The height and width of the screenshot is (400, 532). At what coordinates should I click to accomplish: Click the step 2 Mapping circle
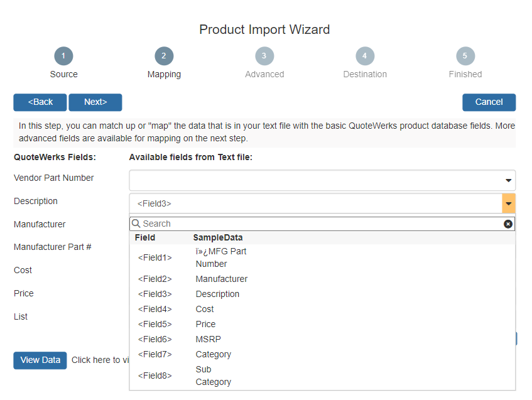click(164, 56)
